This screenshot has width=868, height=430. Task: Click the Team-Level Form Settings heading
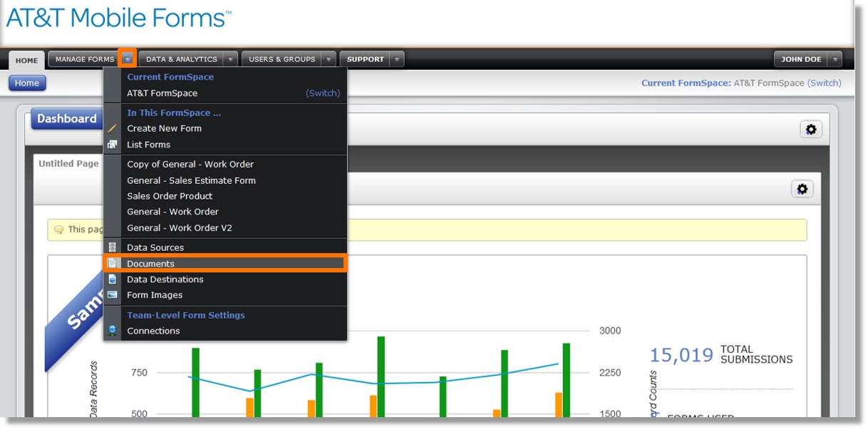(x=186, y=315)
